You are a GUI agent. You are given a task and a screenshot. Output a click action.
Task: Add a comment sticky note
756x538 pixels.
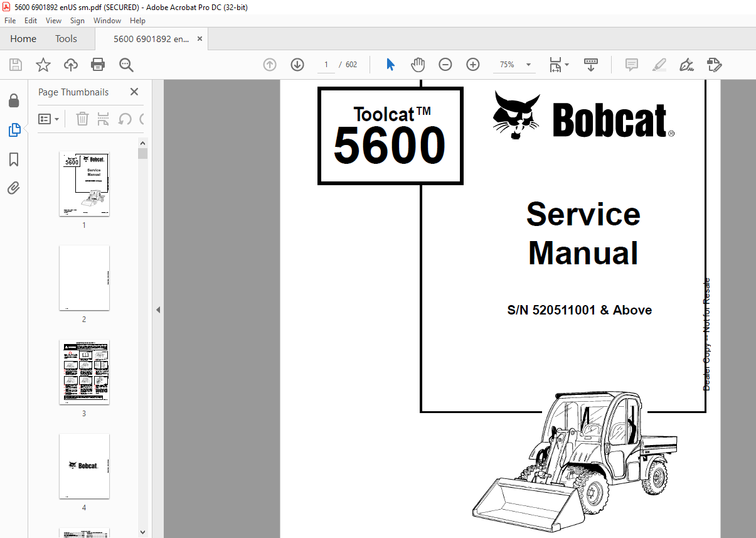click(632, 65)
